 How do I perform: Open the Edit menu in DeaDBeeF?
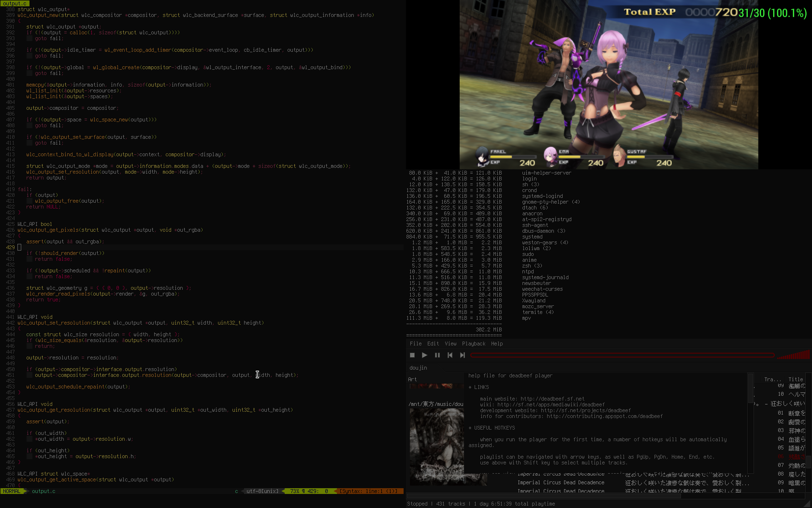[433, 344]
